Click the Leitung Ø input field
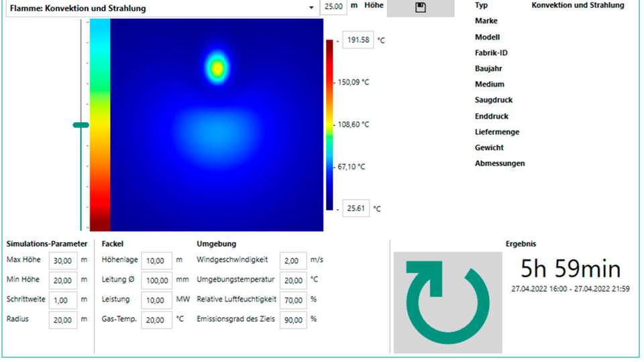The height and width of the screenshot is (362, 644). point(156,280)
